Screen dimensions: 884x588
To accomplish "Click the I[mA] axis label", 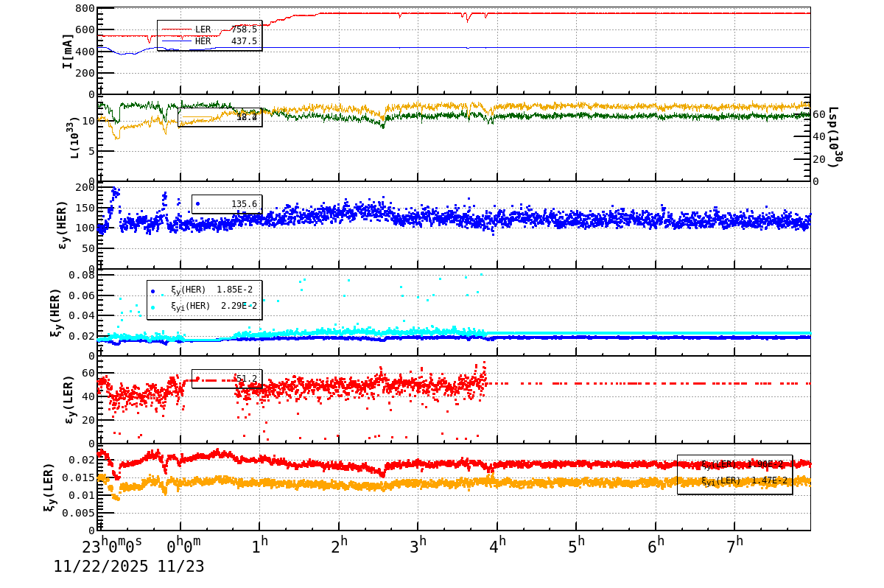I will 68,51.
